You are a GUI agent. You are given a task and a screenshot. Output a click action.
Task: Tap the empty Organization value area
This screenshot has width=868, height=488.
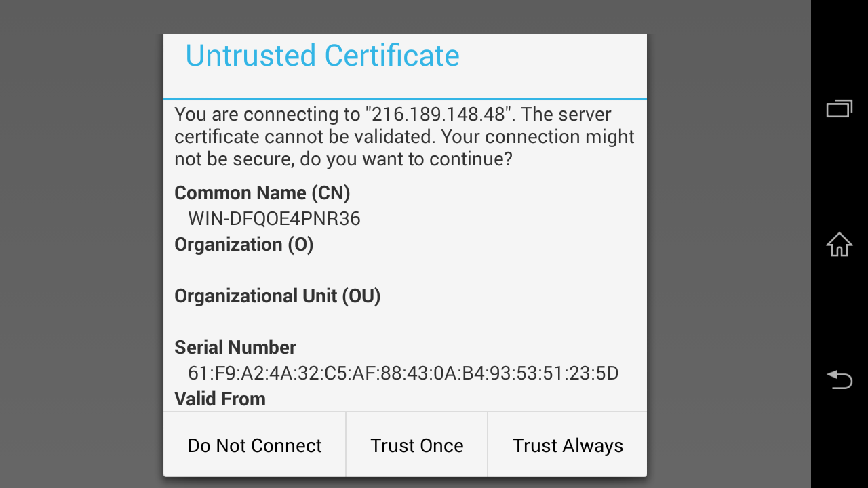click(x=405, y=270)
